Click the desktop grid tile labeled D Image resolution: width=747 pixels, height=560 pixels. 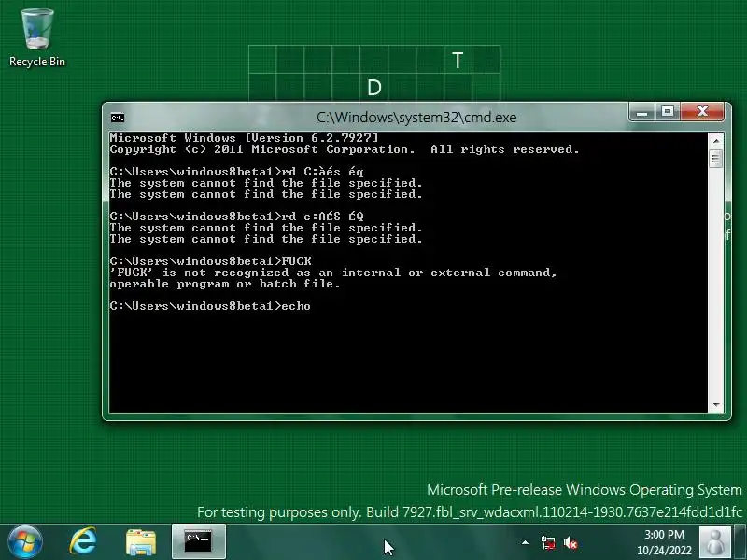pos(374,87)
